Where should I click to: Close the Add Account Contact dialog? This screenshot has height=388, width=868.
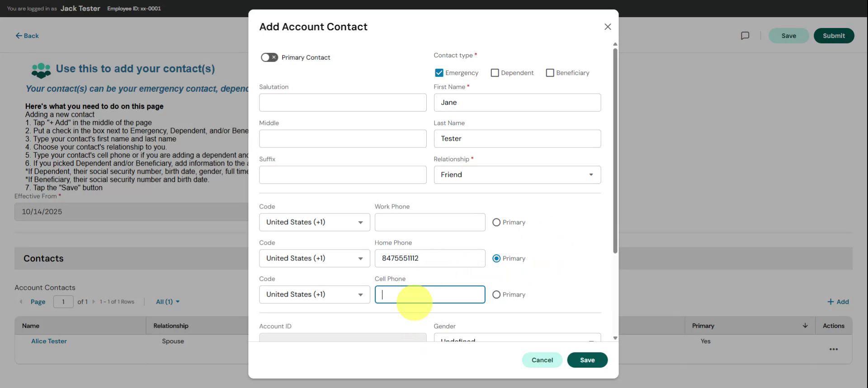pos(608,27)
